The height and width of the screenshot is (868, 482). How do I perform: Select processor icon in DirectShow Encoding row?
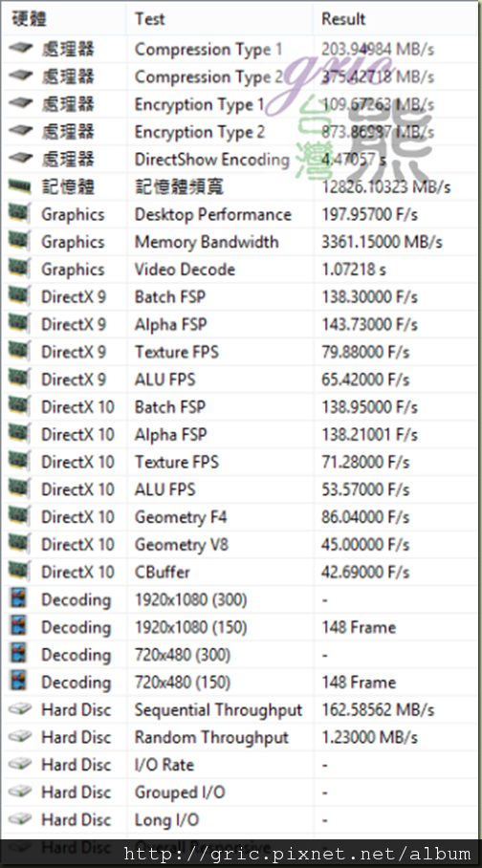click(20, 159)
